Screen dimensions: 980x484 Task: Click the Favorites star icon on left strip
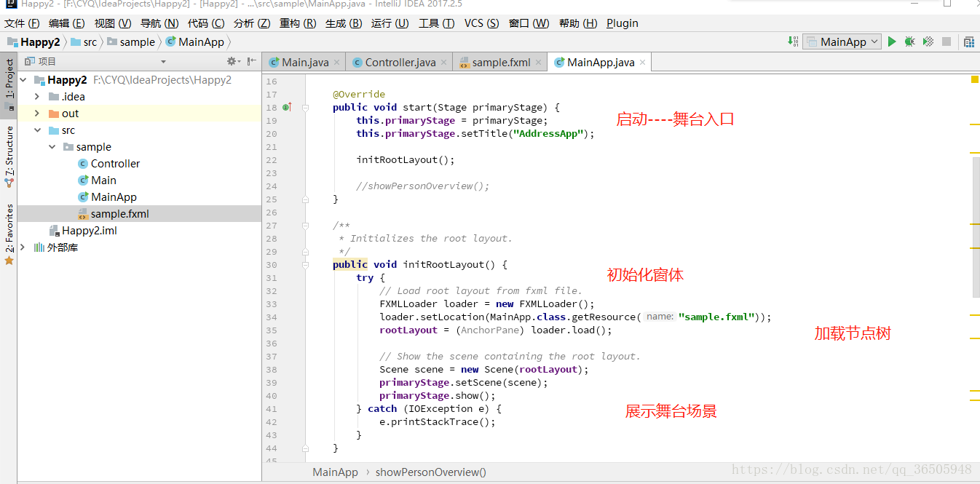[x=9, y=260]
